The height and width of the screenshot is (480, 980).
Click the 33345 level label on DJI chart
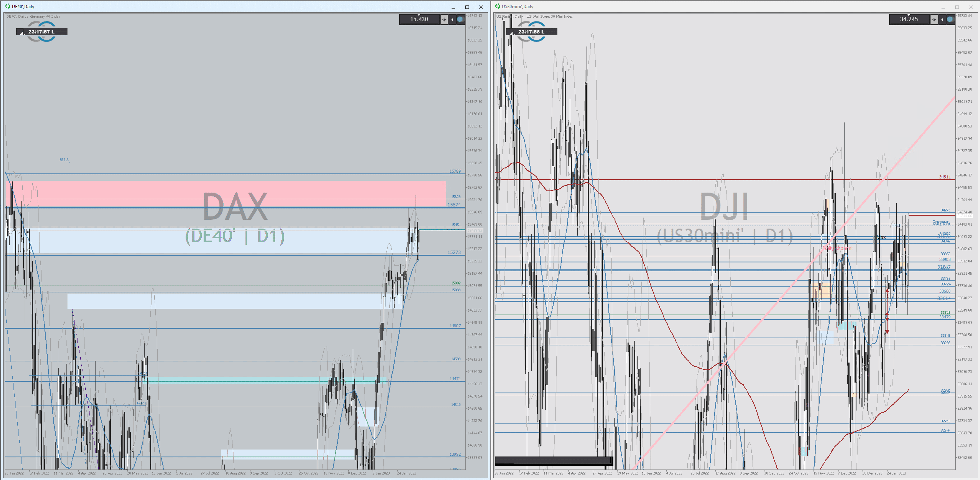pos(945,335)
